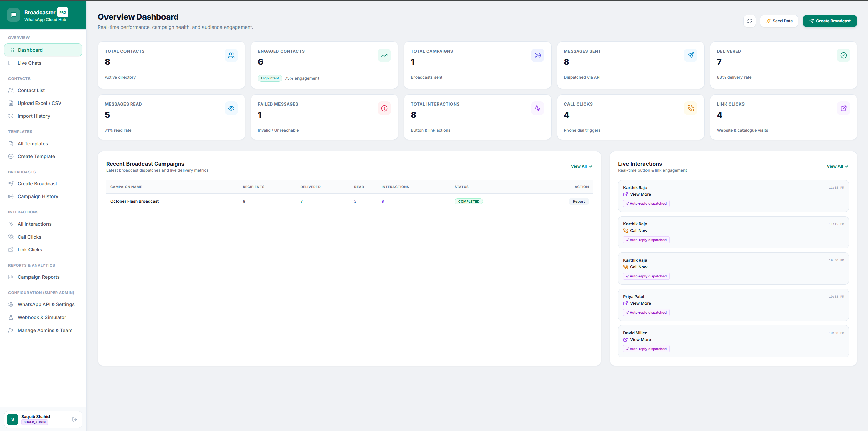This screenshot has height=431, width=868.
Task: Click View All for Recent Broadcast Campaigns
Action: pos(581,166)
